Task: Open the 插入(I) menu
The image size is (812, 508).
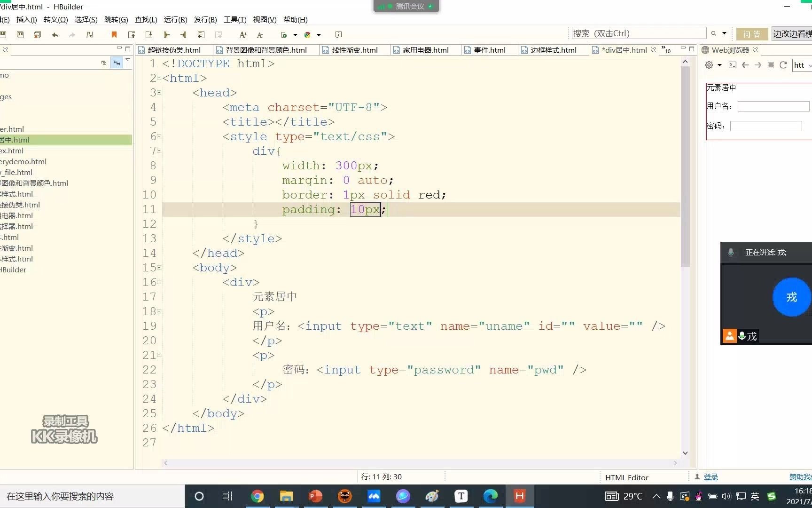Action: [x=26, y=19]
